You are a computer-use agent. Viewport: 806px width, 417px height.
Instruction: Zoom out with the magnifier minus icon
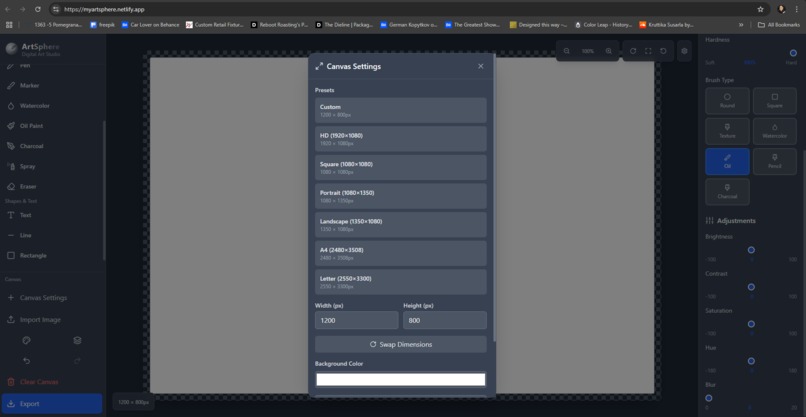pyautogui.click(x=566, y=51)
